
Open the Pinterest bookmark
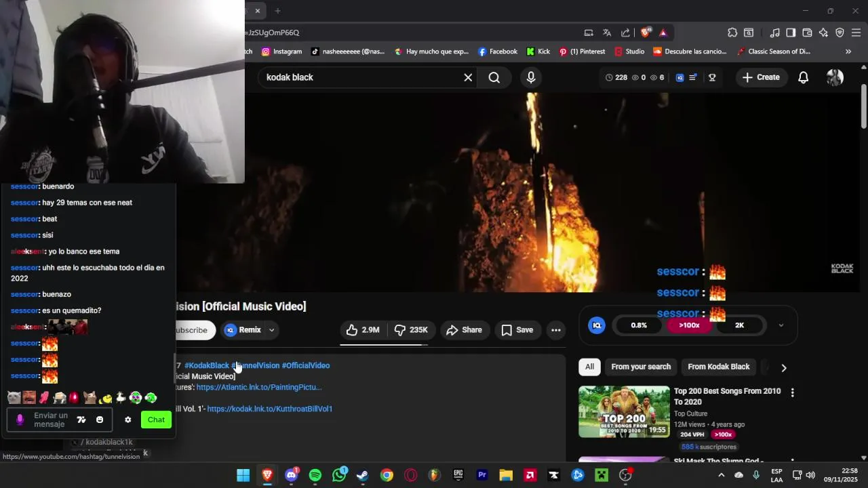coord(582,52)
